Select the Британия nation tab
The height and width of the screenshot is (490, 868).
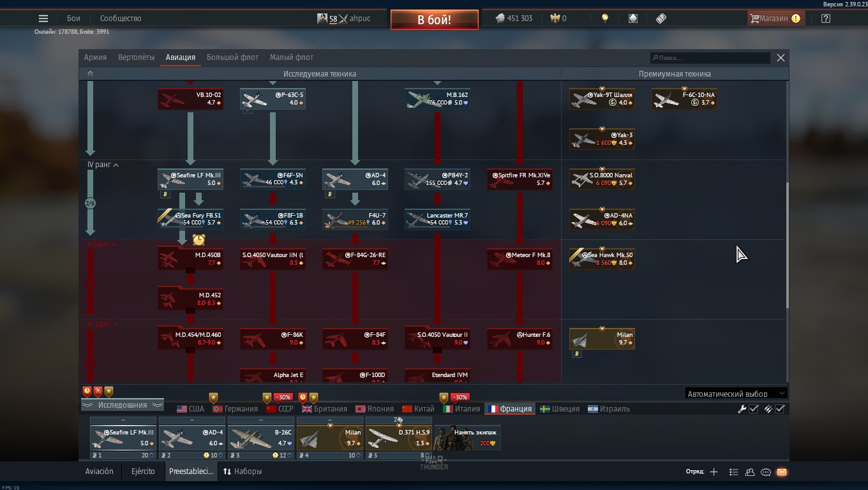click(x=324, y=409)
